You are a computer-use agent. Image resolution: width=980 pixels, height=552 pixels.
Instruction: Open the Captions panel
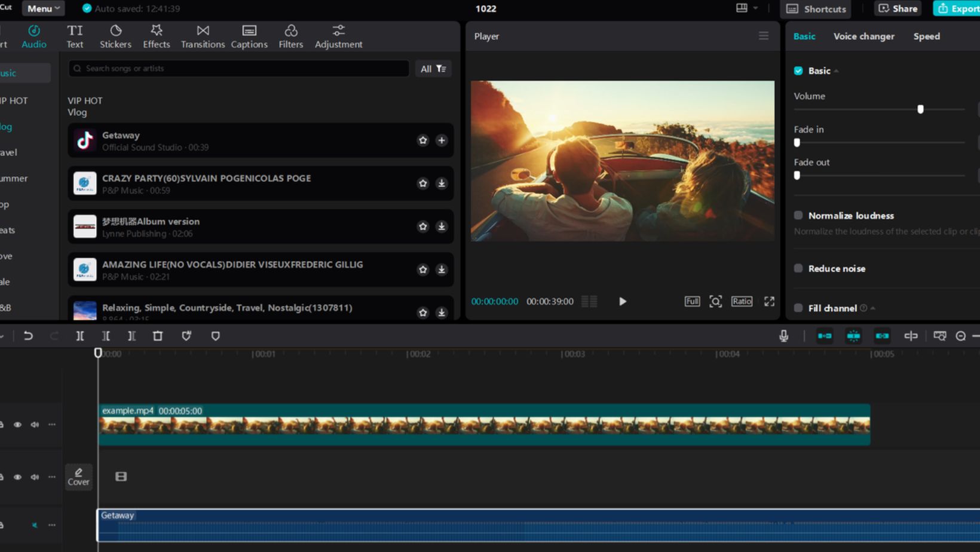coord(249,36)
